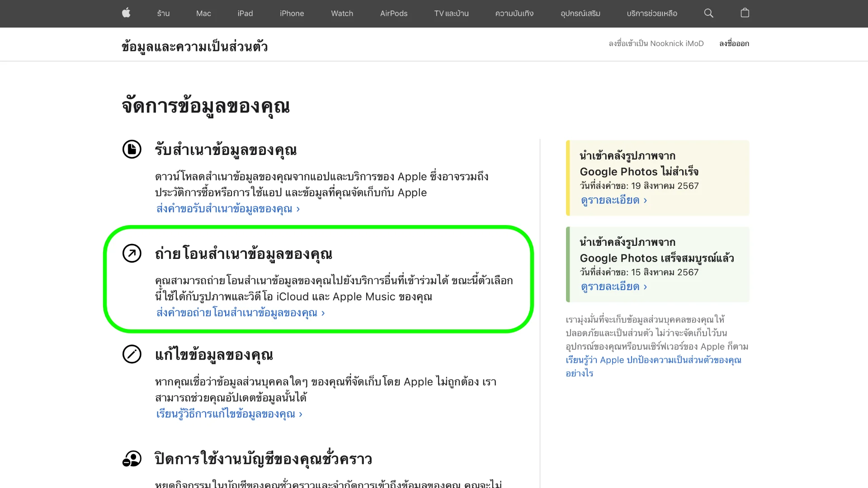Click ส่งคำขอรับสำเนาข้อมูลของคุณ link
The width and height of the screenshot is (868, 488).
[228, 209]
